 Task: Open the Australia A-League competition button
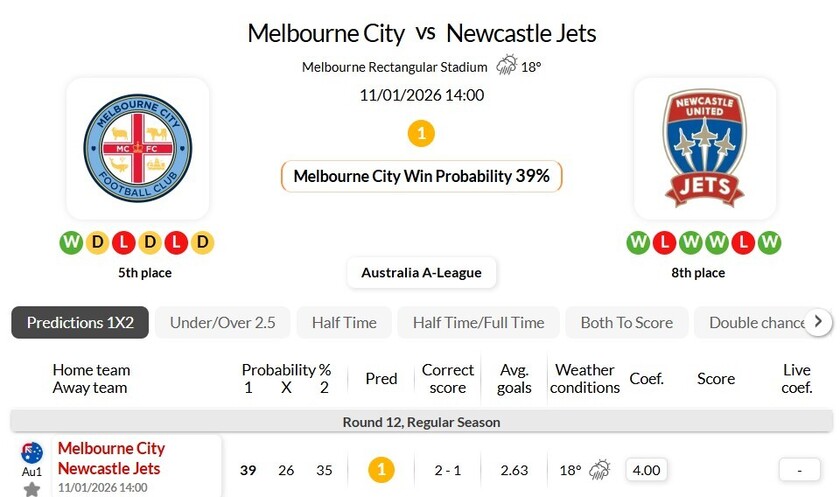(x=421, y=273)
